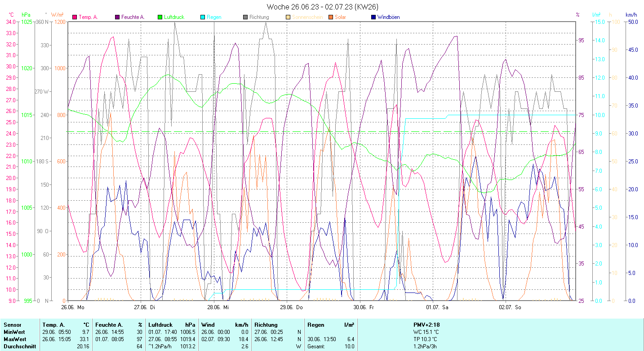Click the maximum pressure value 1019.4
The image size is (644, 351).
[187, 339]
